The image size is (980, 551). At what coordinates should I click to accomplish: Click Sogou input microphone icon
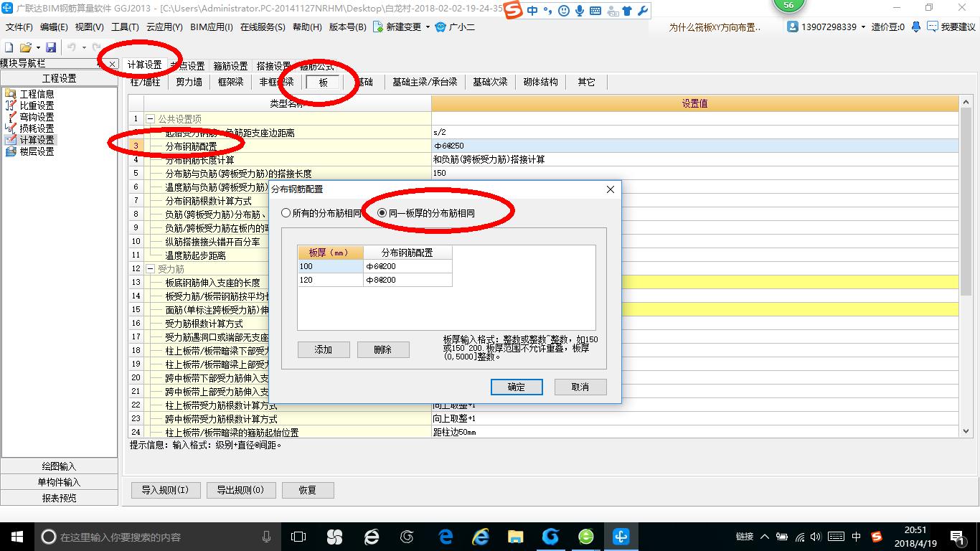coord(580,11)
